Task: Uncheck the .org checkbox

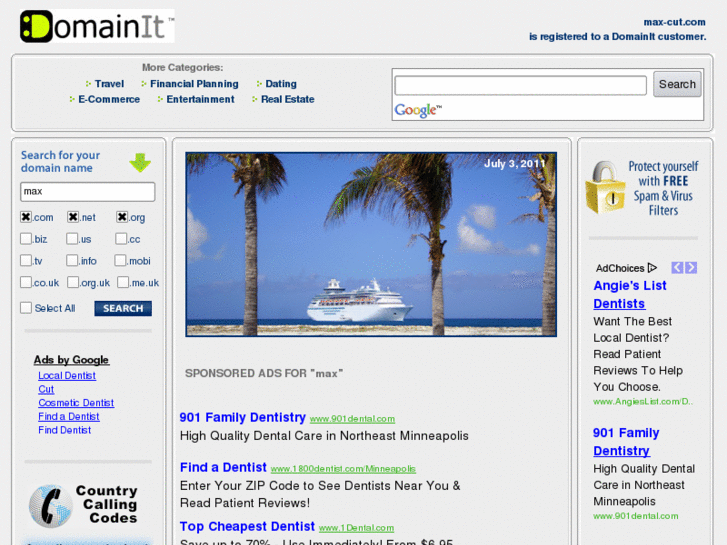Action: tap(122, 217)
